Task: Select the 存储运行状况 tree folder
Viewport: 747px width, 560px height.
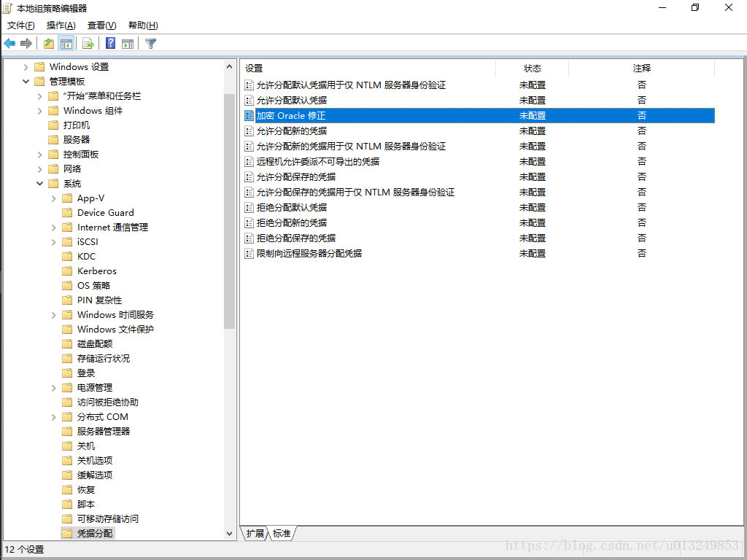Action: coord(104,359)
